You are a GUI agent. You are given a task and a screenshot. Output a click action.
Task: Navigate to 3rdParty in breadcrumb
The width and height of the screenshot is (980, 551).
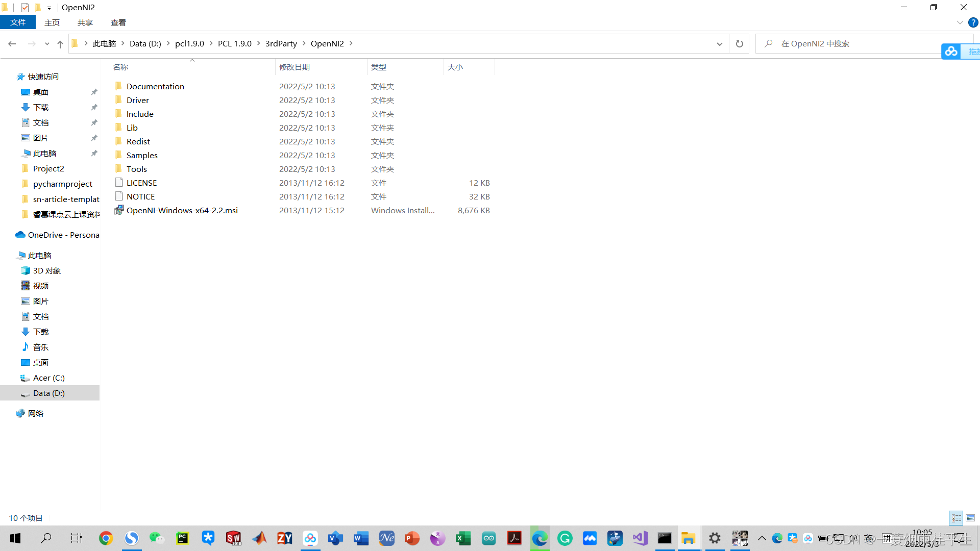tap(281, 43)
